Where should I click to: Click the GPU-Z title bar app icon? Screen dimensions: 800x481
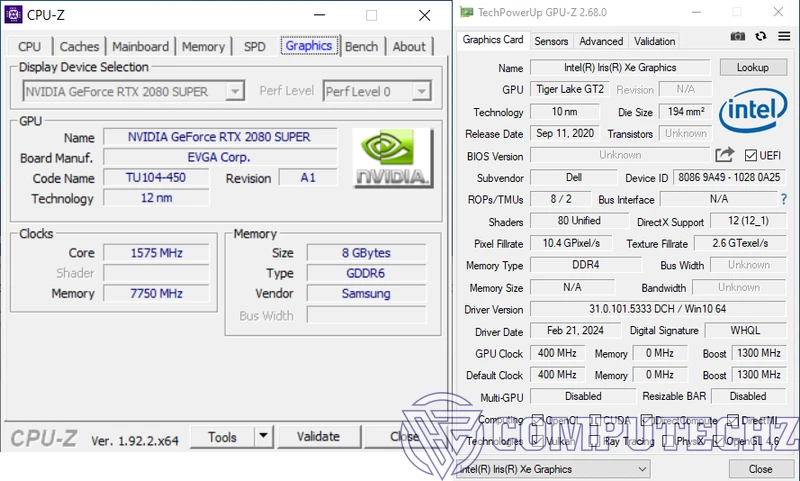pyautogui.click(x=466, y=12)
